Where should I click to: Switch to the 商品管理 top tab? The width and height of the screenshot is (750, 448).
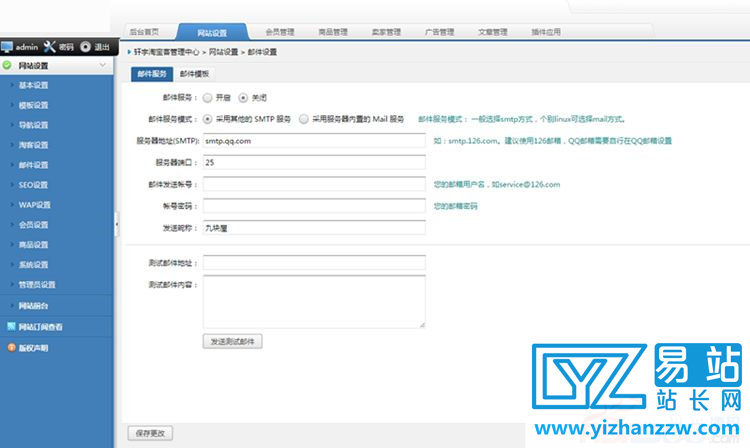tap(333, 32)
